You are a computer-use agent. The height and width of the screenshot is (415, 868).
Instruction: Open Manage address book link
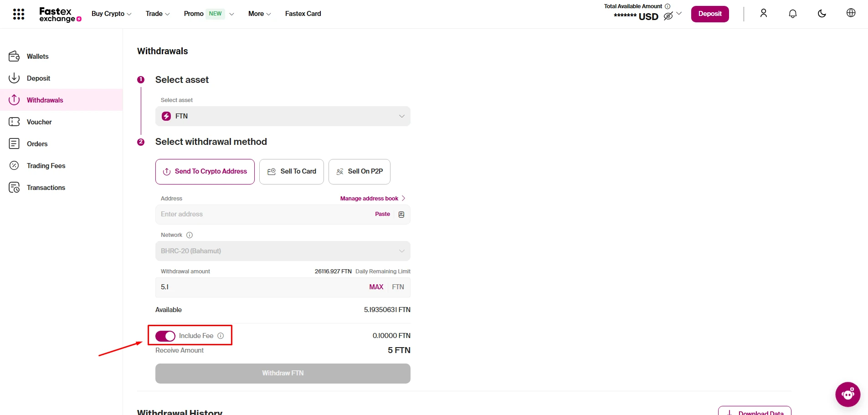pos(373,199)
